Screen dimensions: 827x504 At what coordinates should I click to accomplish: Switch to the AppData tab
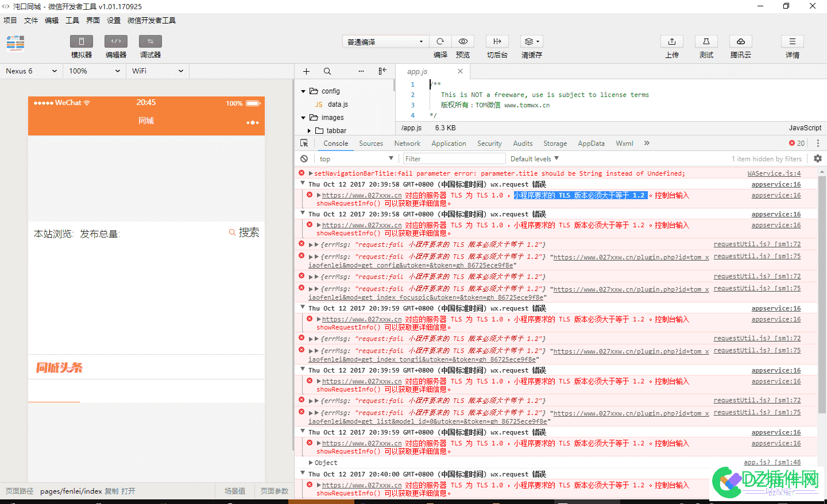coord(591,144)
